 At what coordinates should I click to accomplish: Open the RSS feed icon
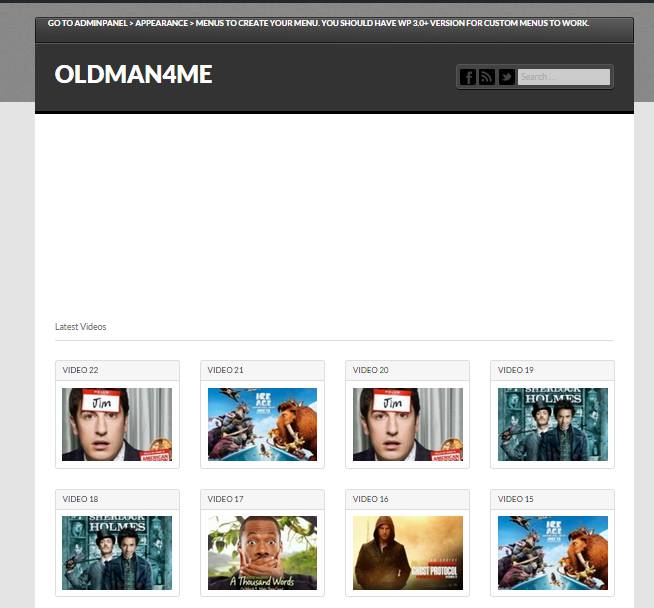pyautogui.click(x=487, y=77)
